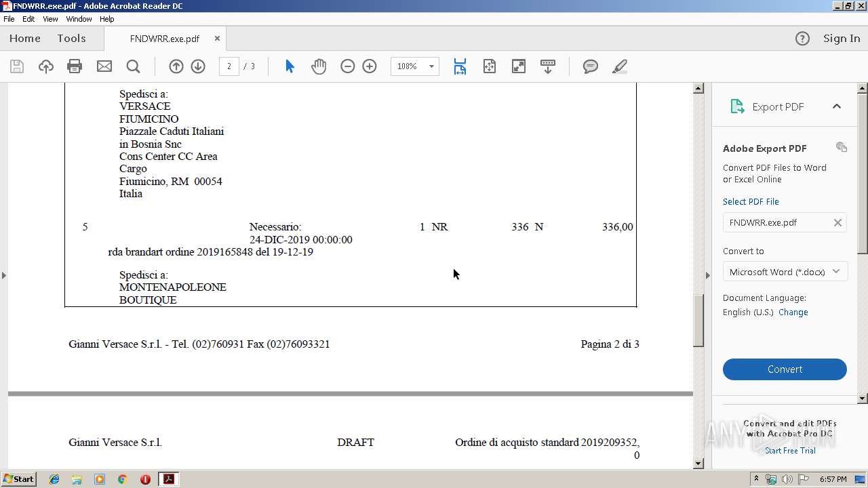Click the Convert button
Image resolution: width=868 pixels, height=488 pixels.
point(785,369)
